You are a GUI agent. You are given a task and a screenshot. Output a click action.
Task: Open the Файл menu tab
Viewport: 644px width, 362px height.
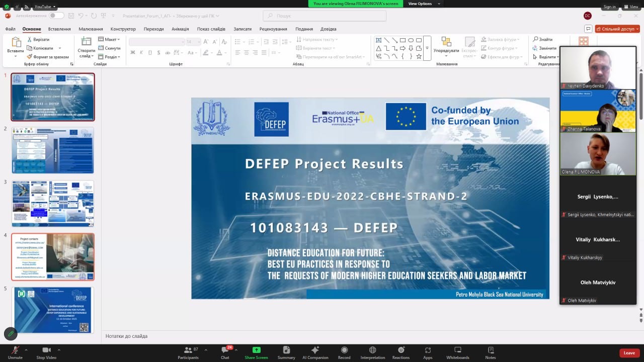point(11,29)
